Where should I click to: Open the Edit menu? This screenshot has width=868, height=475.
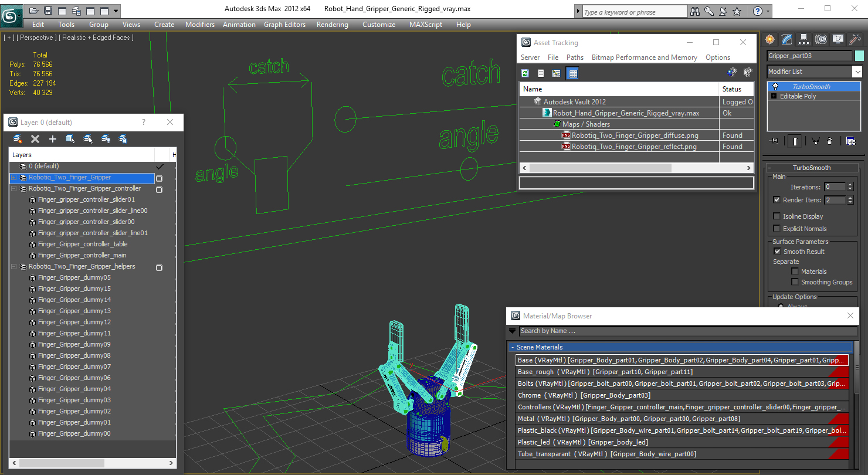tap(38, 25)
